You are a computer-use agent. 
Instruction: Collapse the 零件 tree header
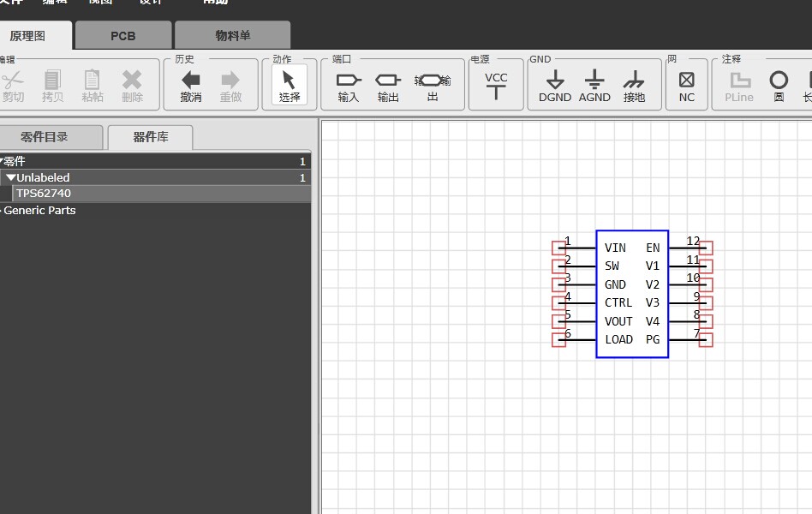155,161
